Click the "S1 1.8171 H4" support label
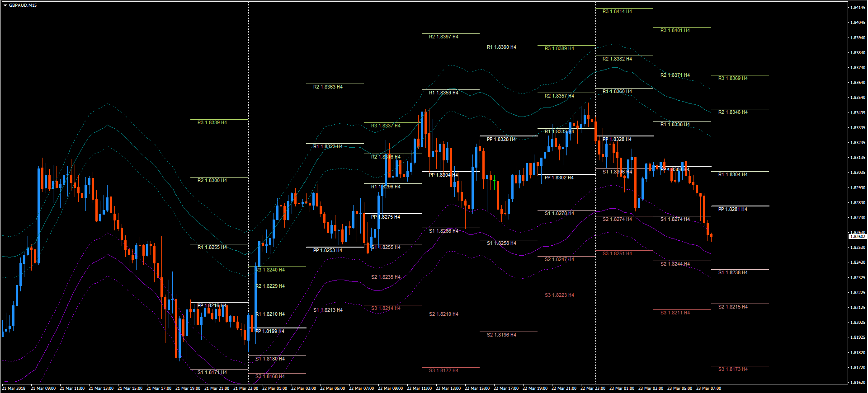This screenshot has width=868, height=393. point(212,373)
